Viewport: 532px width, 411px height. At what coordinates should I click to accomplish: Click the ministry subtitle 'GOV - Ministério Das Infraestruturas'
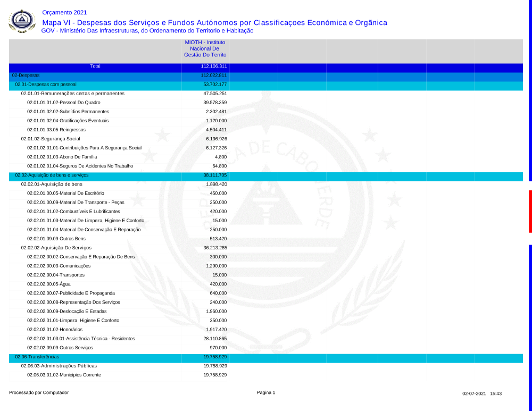pos(147,31)
